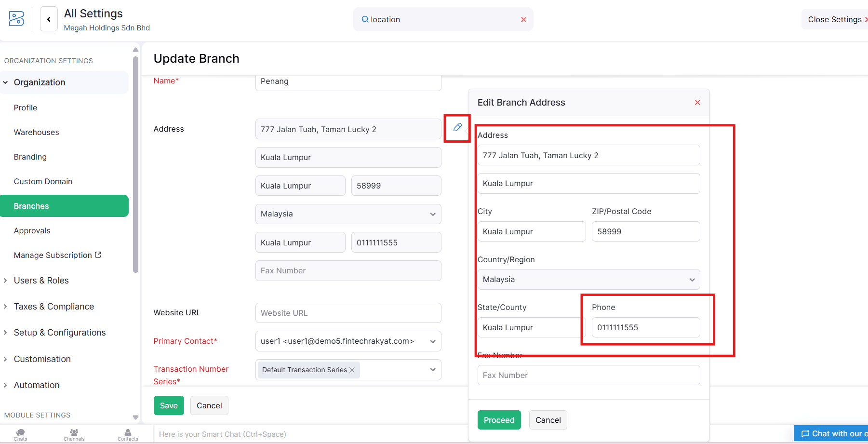Open Contacts in the bottom bar
Screen dimensions: 868x444
(x=128, y=434)
